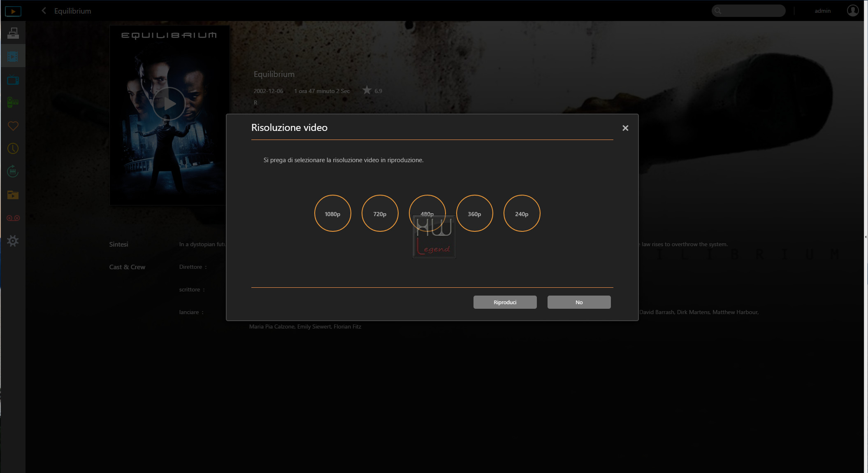The image size is (868, 473).
Task: Click the Sintesi label
Action: pyautogui.click(x=118, y=244)
